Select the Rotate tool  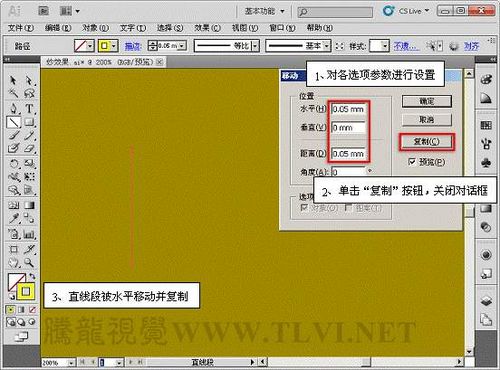(x=14, y=164)
